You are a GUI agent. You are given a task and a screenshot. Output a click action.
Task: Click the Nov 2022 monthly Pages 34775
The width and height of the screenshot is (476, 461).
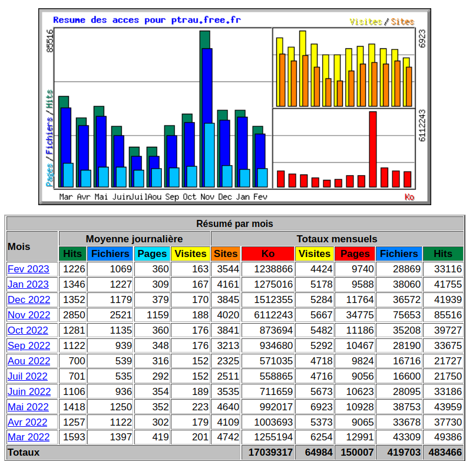pos(360,315)
